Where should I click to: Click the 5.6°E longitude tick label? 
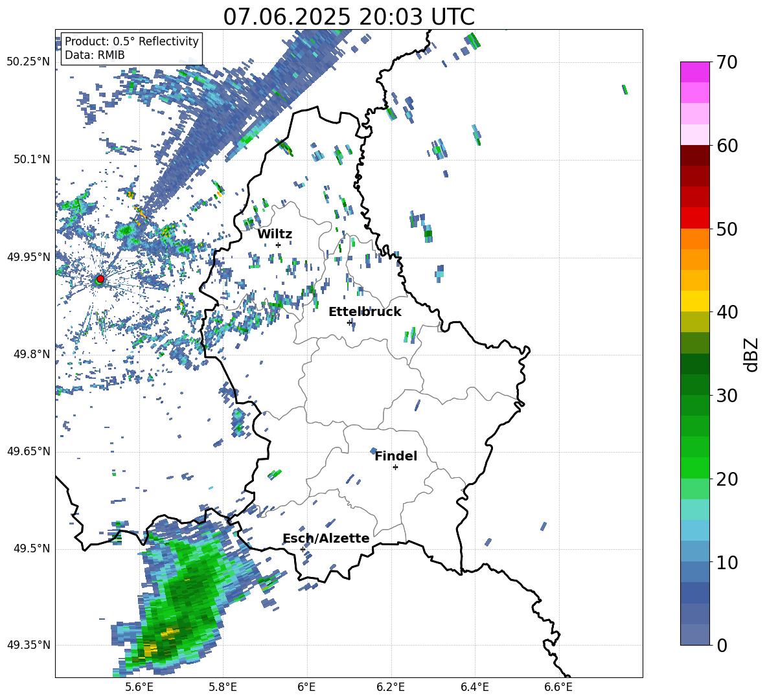coord(139,687)
